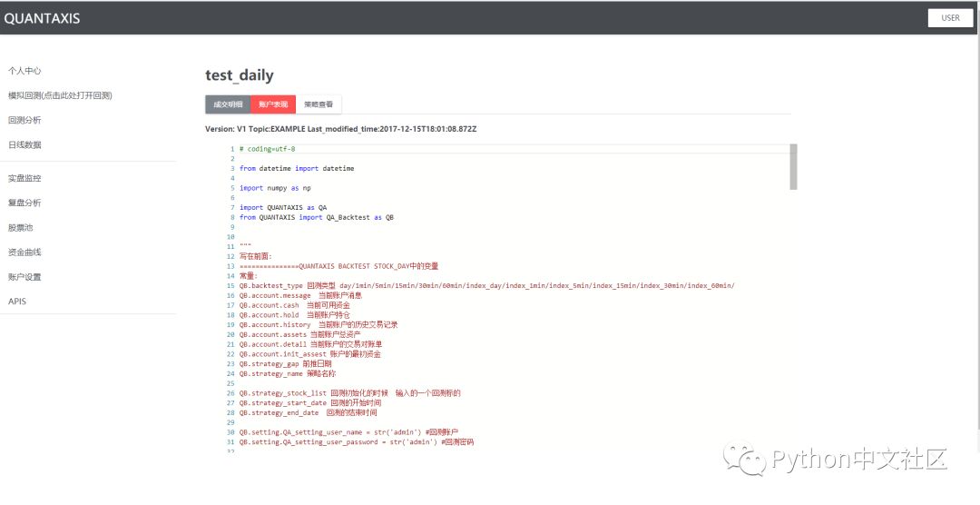
Task: Select 日线数据 in sidebar
Action: [x=24, y=144]
